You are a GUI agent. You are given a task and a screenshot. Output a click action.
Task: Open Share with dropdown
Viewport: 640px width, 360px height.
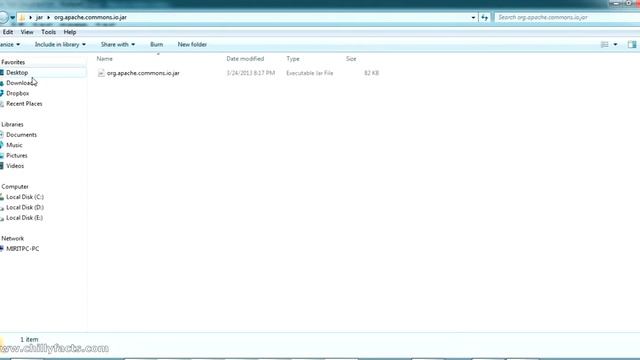(x=118, y=44)
